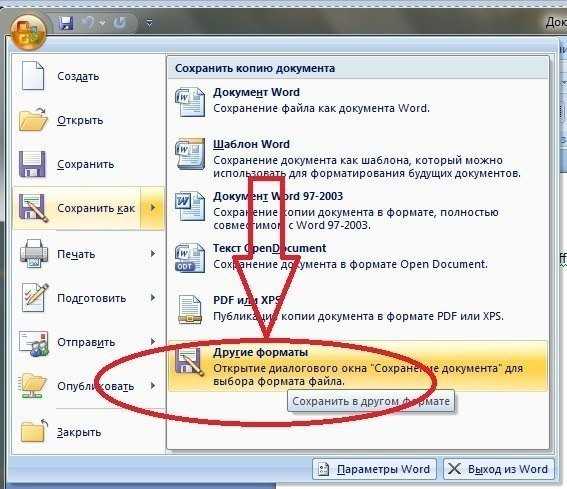Select the highlighted Другие форматы option title
The image size is (567, 489).
click(260, 352)
